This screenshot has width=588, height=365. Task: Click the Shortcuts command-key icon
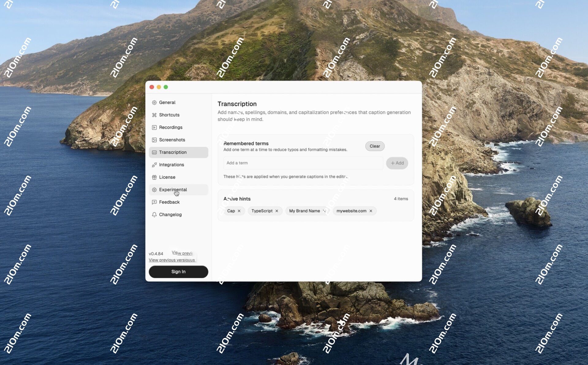point(154,115)
